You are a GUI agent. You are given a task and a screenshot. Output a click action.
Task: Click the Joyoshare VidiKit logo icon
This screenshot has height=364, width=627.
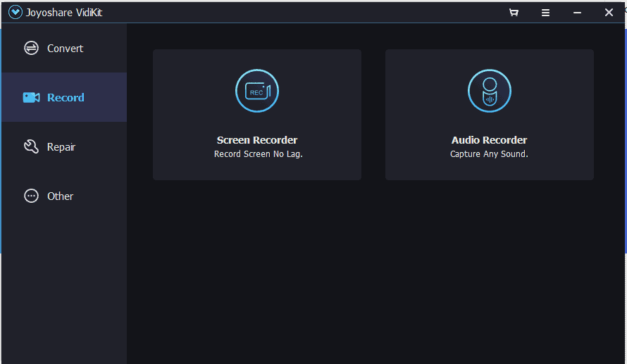tap(15, 13)
